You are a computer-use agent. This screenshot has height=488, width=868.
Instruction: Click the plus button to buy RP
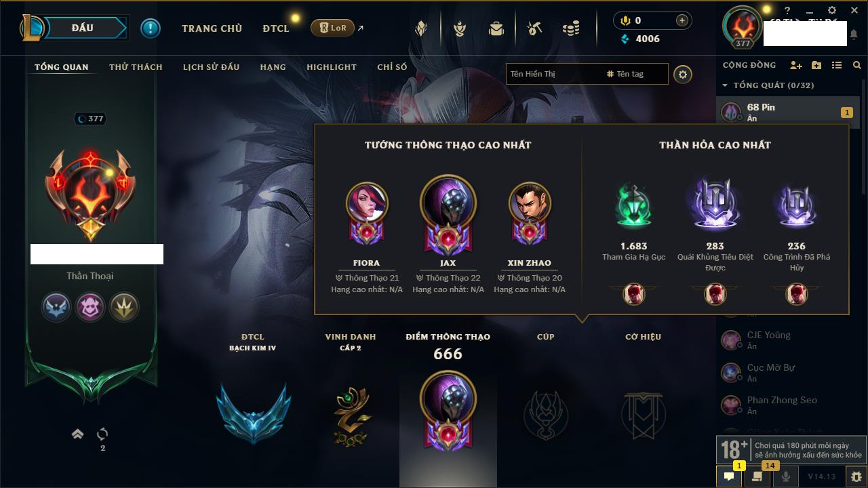coord(682,20)
